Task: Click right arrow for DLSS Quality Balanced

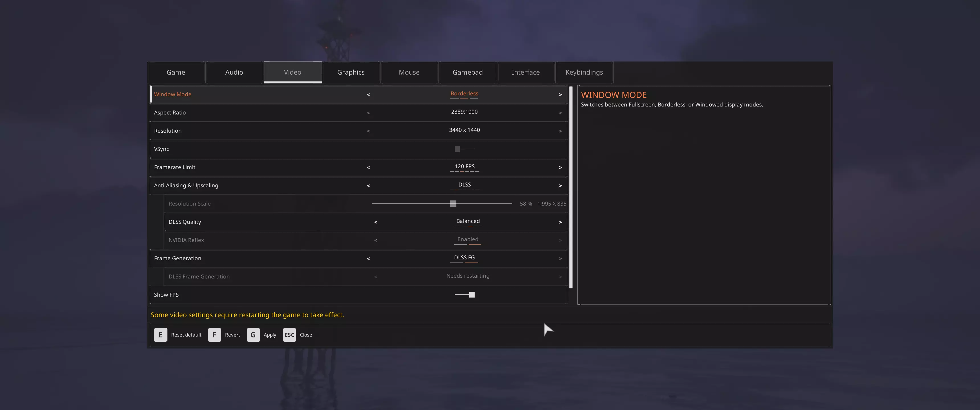Action: [560, 222]
